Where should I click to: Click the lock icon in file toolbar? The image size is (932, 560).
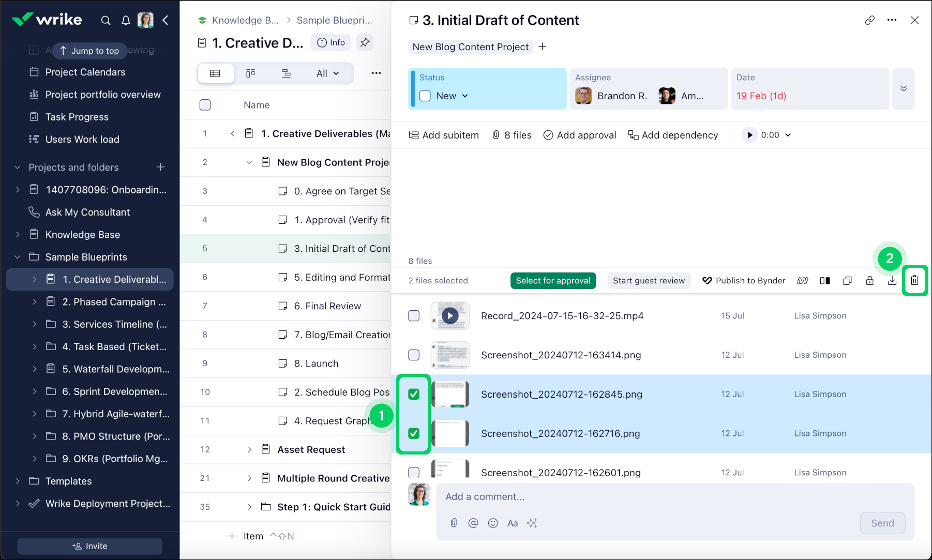(x=870, y=280)
